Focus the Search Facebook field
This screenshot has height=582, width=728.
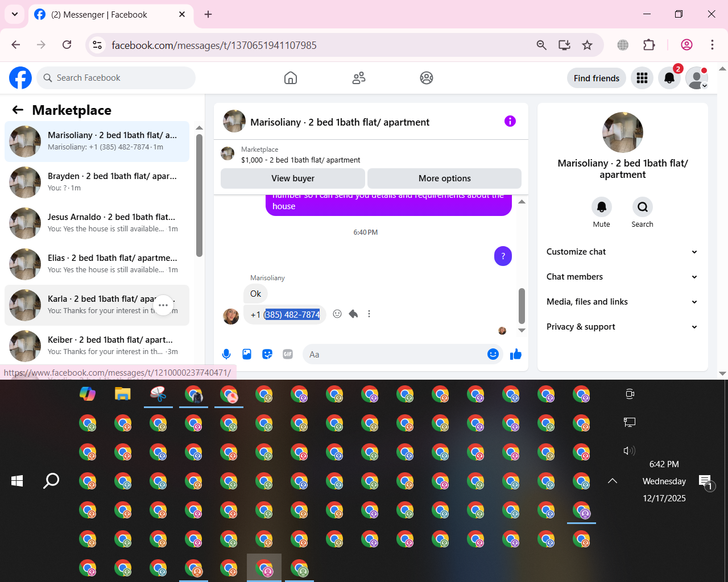116,78
